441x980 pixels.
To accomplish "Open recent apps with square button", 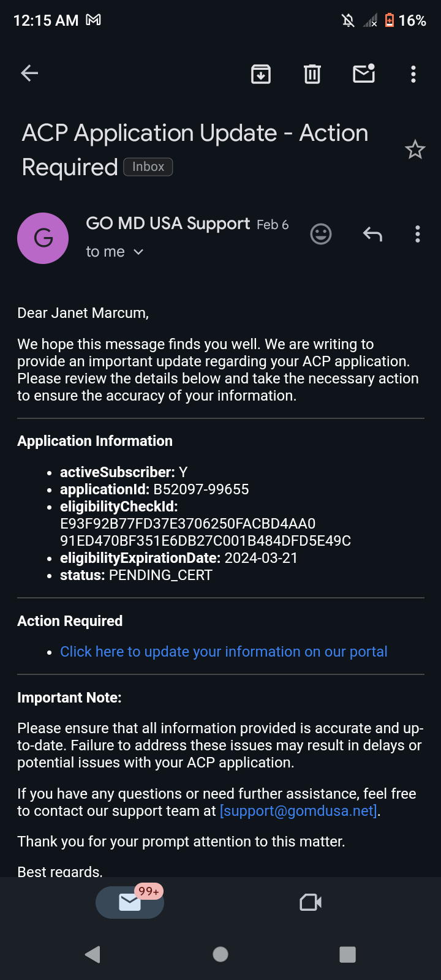I will coord(347,954).
